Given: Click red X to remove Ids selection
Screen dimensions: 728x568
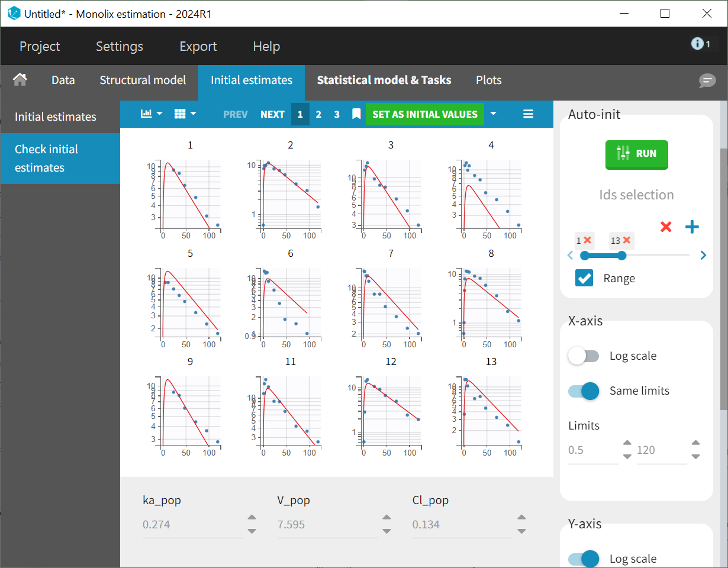Looking at the screenshot, I should click(x=666, y=227).
